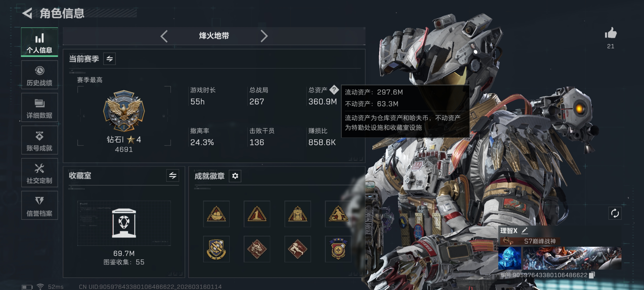Switch to the next game mode with the right chevron
The image size is (644, 290).
click(264, 36)
